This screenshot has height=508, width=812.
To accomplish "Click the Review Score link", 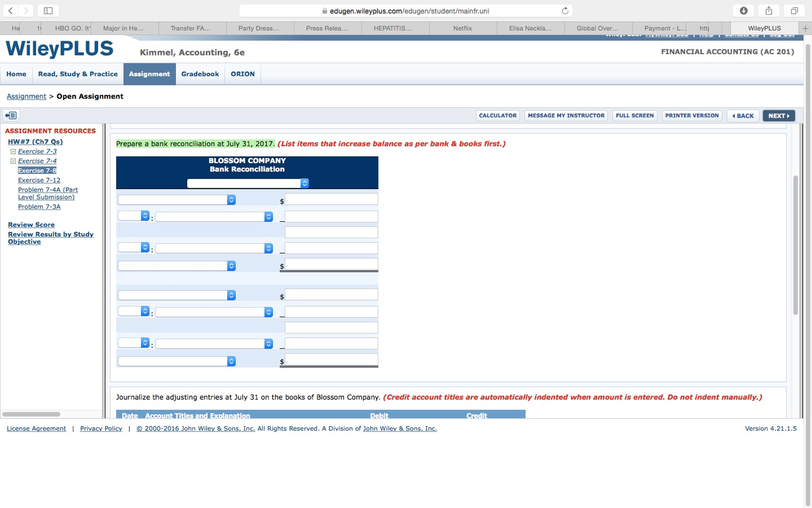I will (x=31, y=224).
